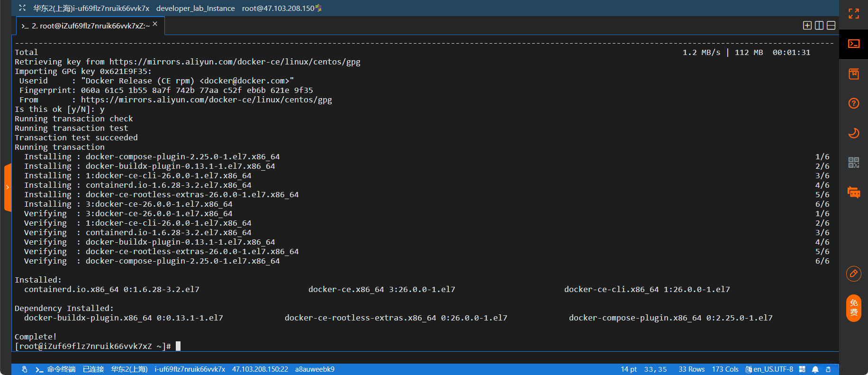Click the help question mark icon
The image size is (868, 375).
click(854, 103)
